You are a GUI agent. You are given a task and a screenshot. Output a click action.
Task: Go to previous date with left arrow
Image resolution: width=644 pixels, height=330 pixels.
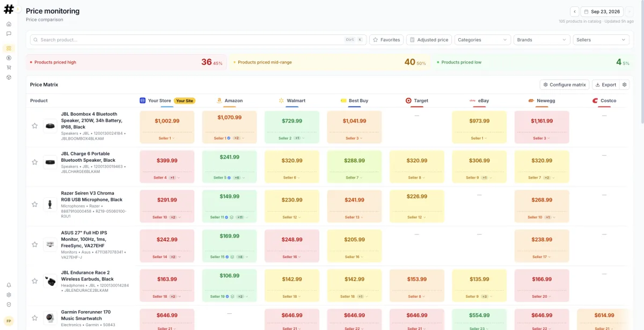574,11
